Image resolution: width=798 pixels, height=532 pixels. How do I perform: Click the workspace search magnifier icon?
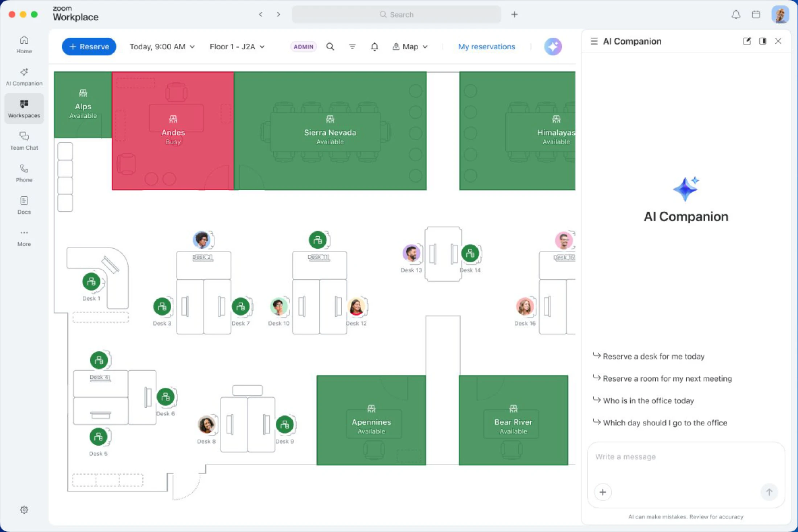pyautogui.click(x=330, y=46)
